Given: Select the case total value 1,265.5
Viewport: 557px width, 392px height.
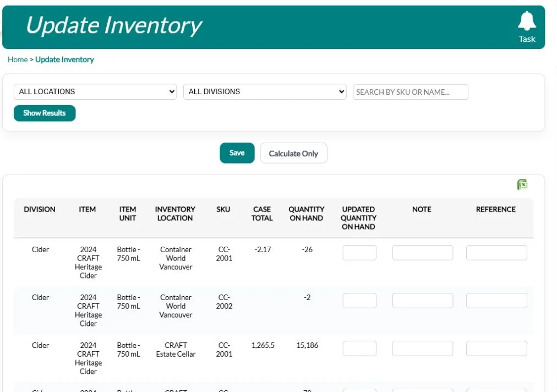Looking at the screenshot, I should point(263,345).
